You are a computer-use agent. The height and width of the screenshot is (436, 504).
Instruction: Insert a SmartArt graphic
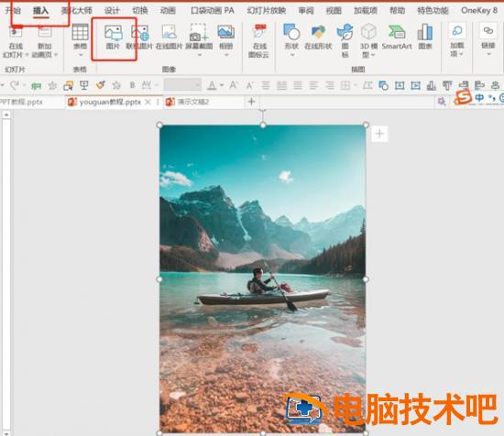tap(397, 38)
